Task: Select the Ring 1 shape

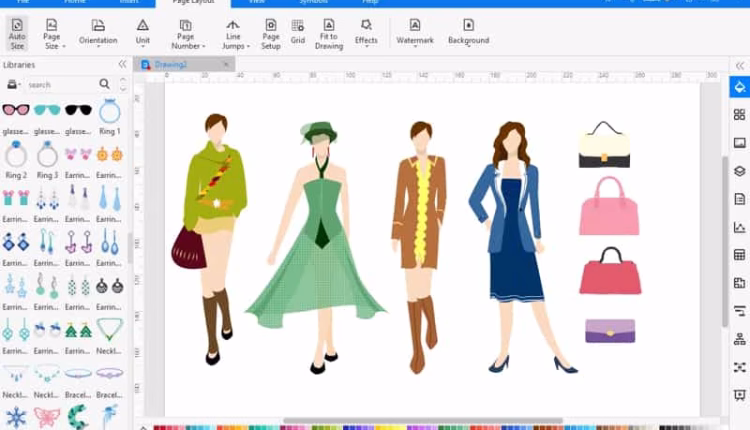Action: pos(110,111)
